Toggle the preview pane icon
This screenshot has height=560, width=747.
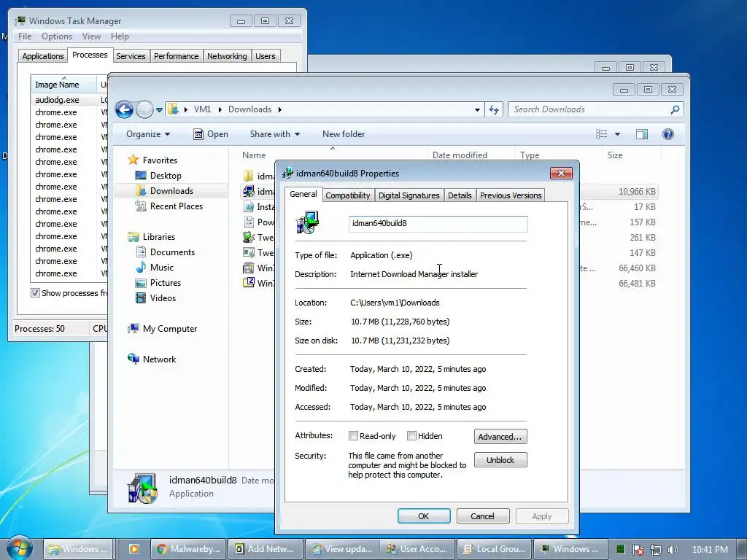642,134
